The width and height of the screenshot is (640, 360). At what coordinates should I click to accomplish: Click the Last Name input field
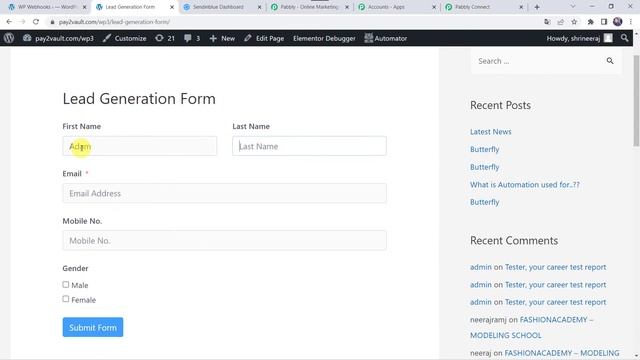(x=309, y=146)
